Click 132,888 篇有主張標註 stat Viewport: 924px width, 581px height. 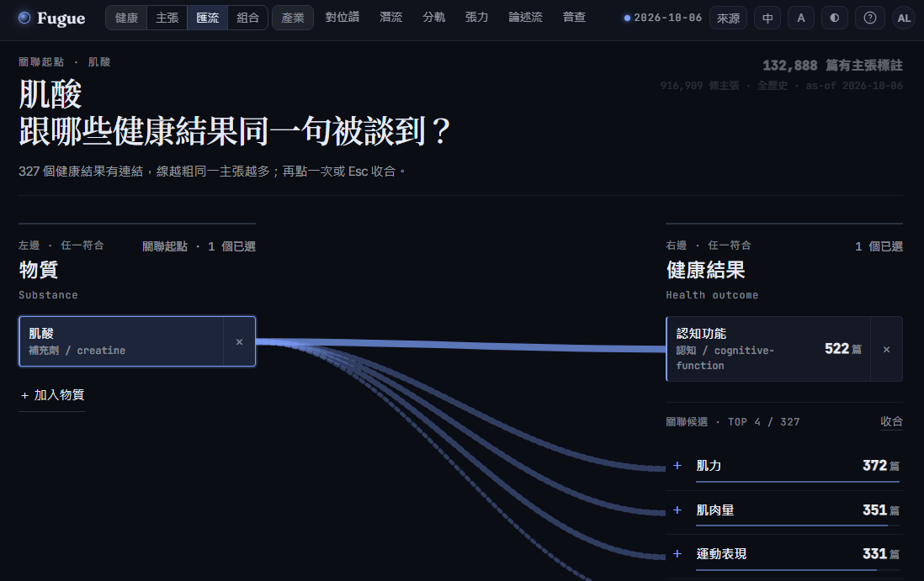click(x=832, y=66)
